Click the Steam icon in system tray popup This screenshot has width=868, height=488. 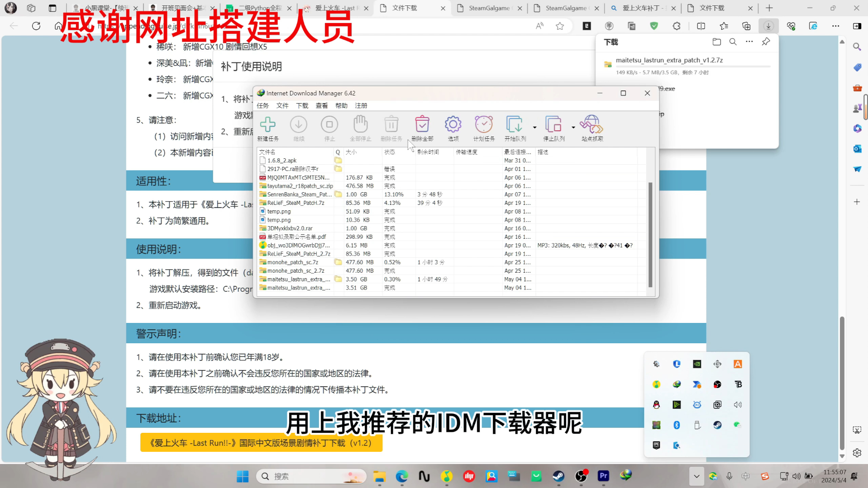point(717,425)
